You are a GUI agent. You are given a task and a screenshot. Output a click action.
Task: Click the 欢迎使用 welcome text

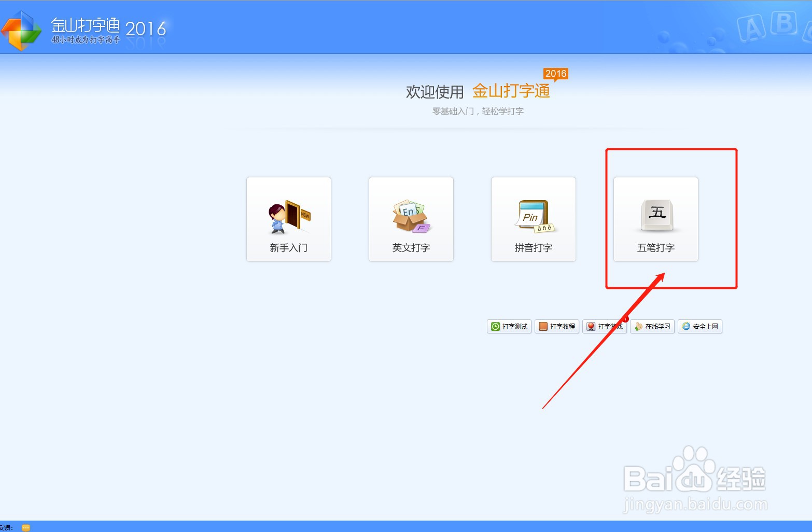(x=435, y=92)
